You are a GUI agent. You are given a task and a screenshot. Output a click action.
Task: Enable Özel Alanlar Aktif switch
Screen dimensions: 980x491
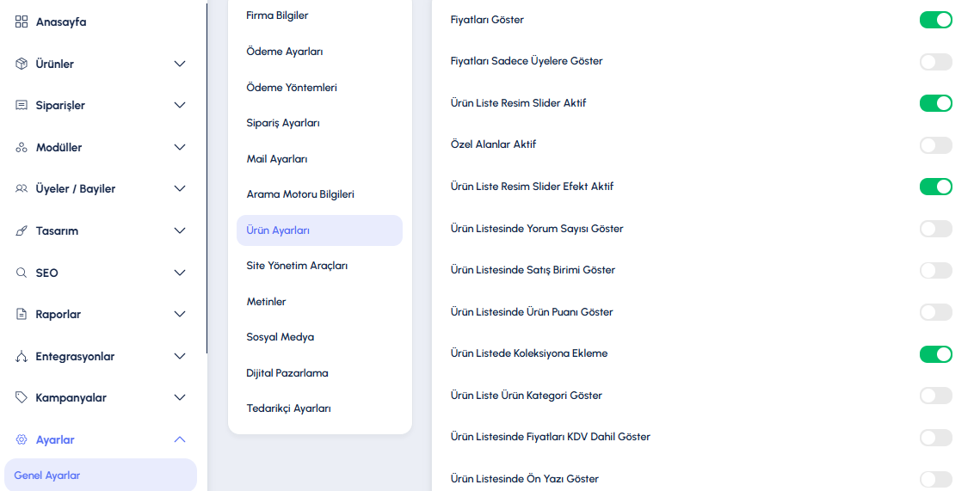pos(935,145)
